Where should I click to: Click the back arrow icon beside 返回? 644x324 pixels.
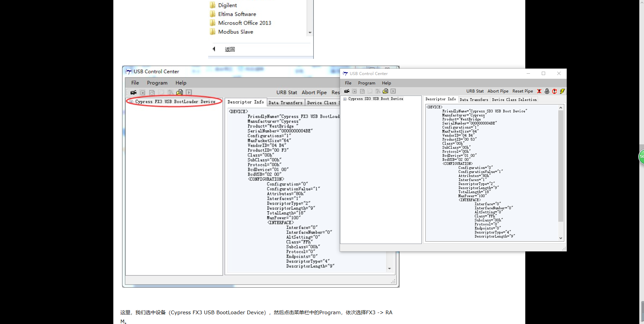214,49
